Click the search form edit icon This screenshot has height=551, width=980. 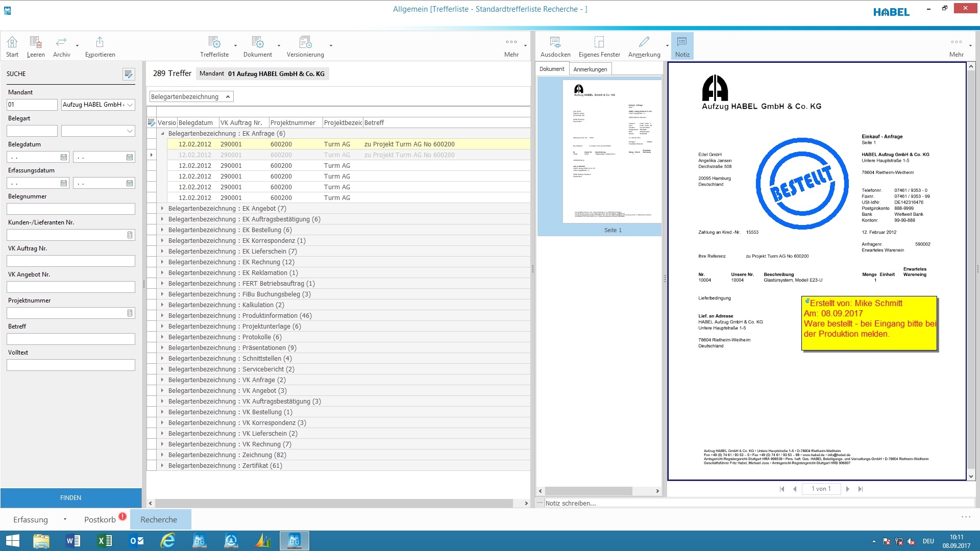pyautogui.click(x=129, y=74)
